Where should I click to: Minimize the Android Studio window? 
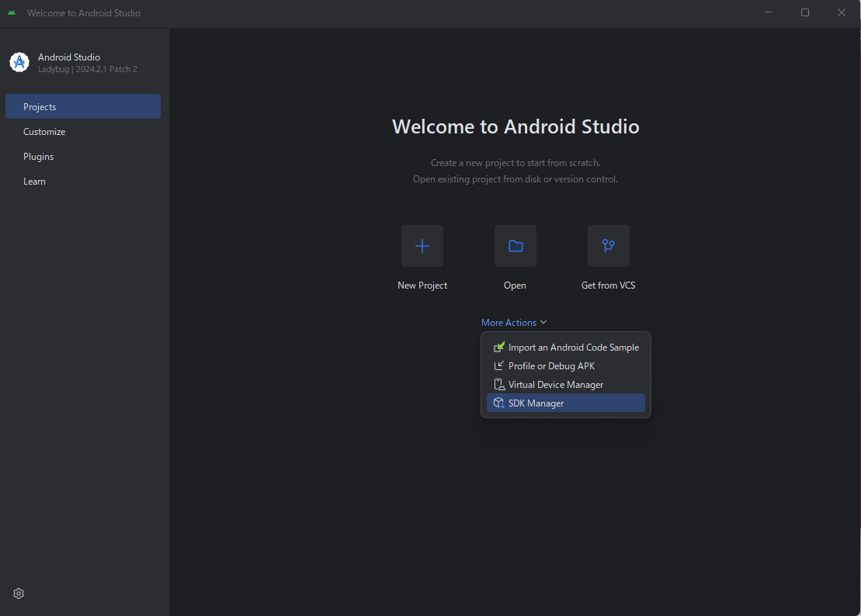769,12
